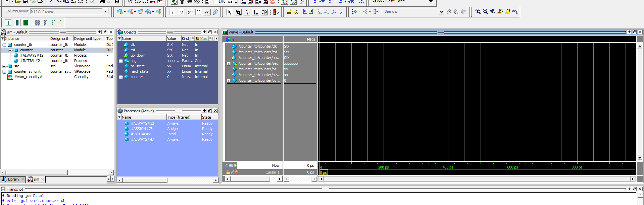Expand the counter instance in sim tree
644x205 pixels.
[10, 50]
